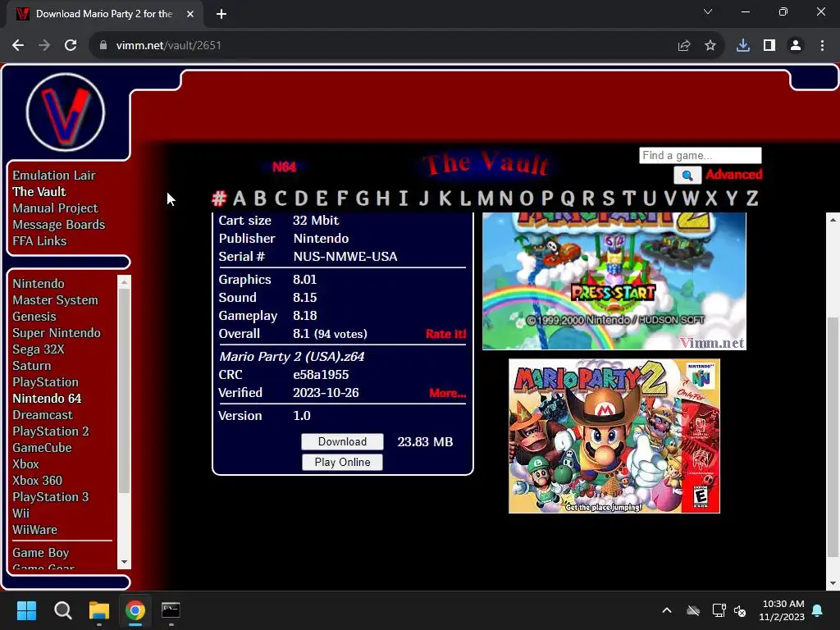The height and width of the screenshot is (630, 840).
Task: Toggle the Chrome side panel icon
Action: click(x=769, y=46)
